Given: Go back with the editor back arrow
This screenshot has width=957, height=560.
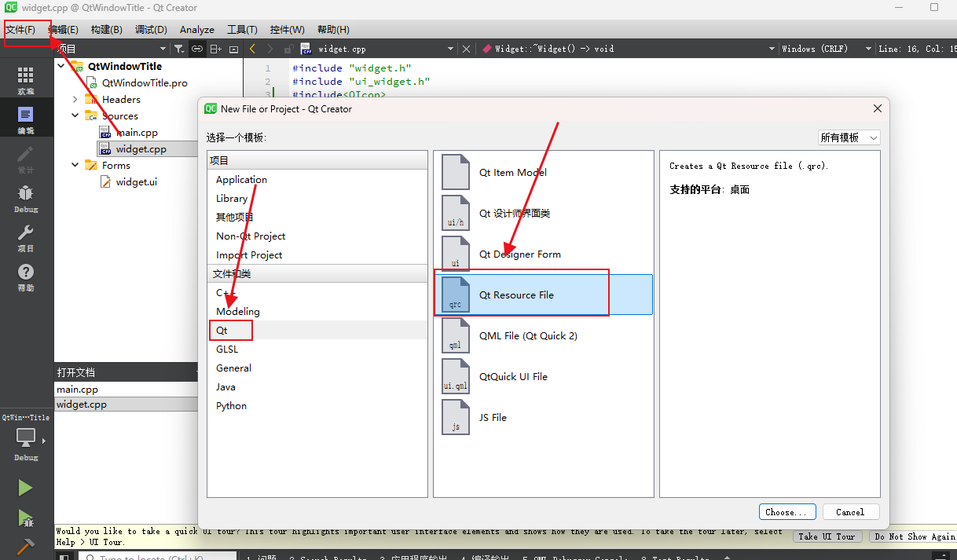Looking at the screenshot, I should coord(252,49).
